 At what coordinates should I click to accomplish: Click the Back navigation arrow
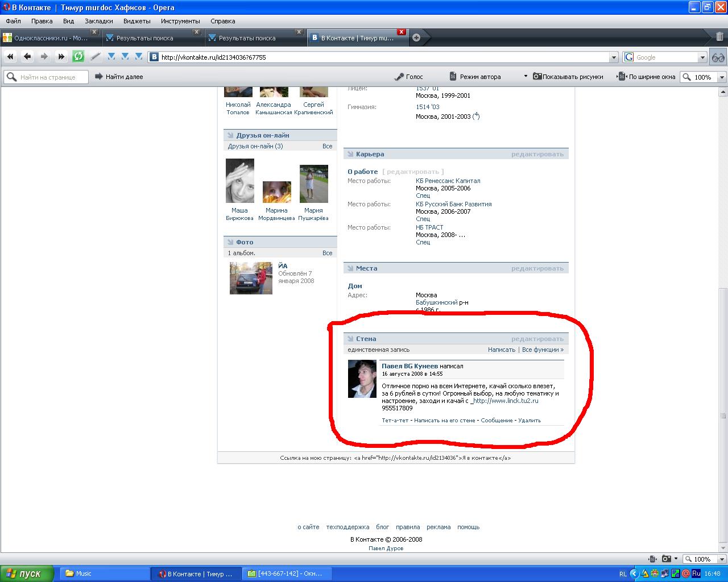pyautogui.click(x=27, y=57)
